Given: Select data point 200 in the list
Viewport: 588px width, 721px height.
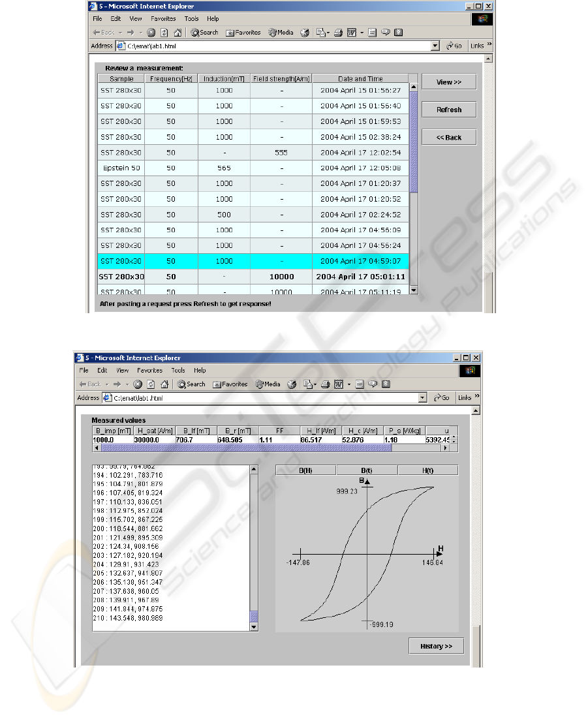Looking at the screenshot, I should [128, 529].
